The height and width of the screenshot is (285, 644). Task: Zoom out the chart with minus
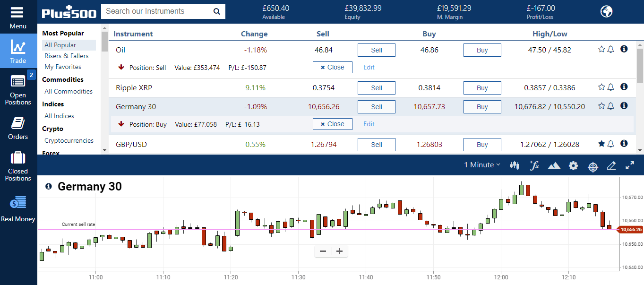click(323, 251)
